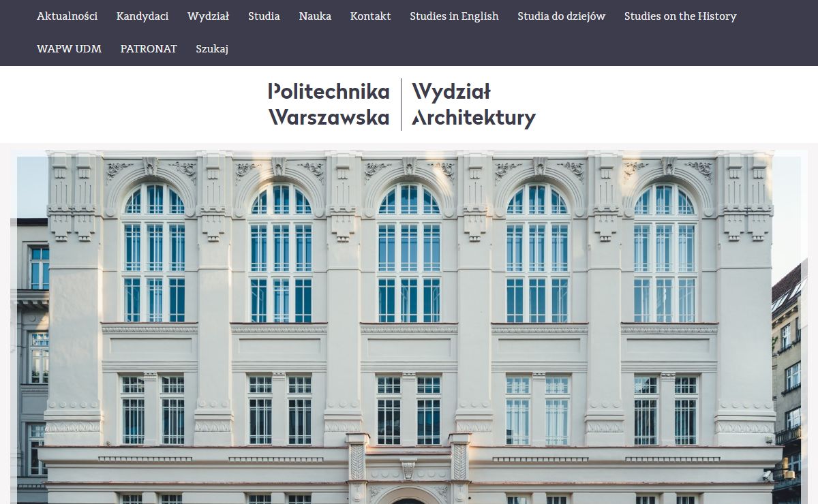Open the PATRONAT section
Image resolution: width=818 pixels, height=504 pixels.
click(x=149, y=49)
